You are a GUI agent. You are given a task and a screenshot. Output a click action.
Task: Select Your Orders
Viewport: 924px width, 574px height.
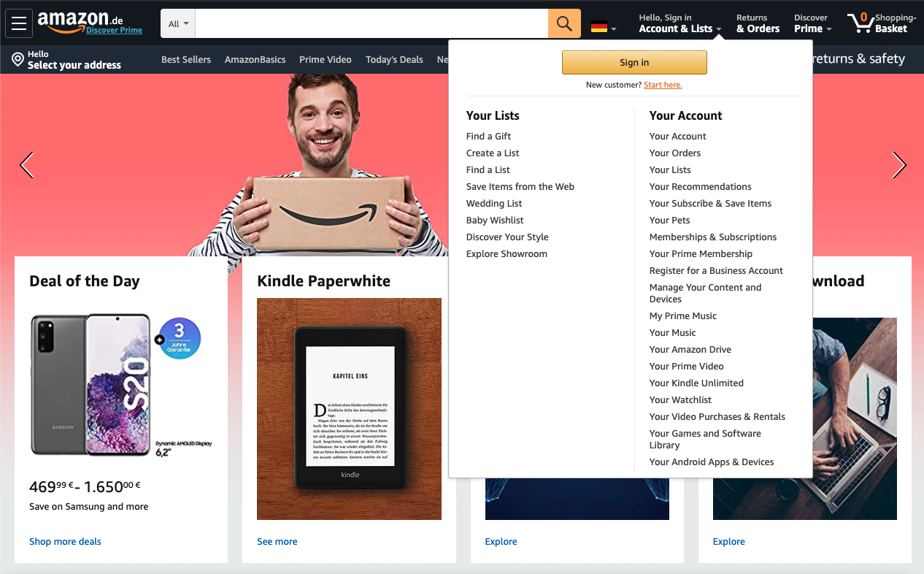point(675,153)
